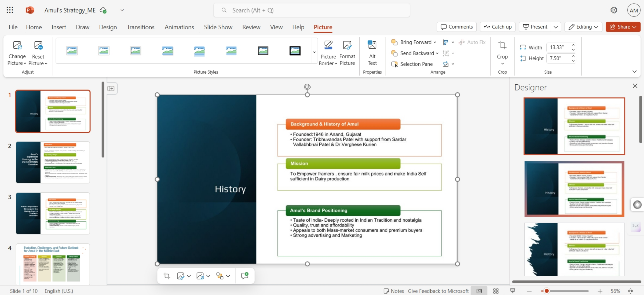Switch to the Insert tab
The height and width of the screenshot is (295, 644).
pos(59,27)
